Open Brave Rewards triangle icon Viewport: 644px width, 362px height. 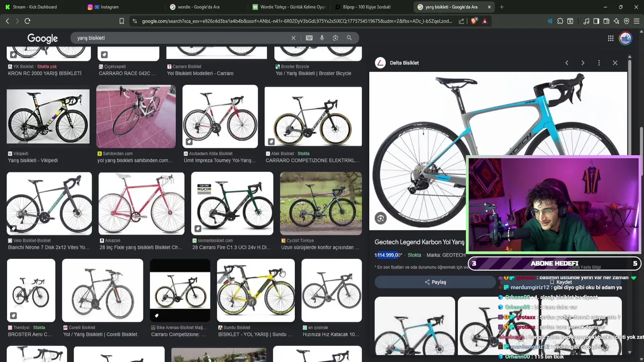pos(485,21)
